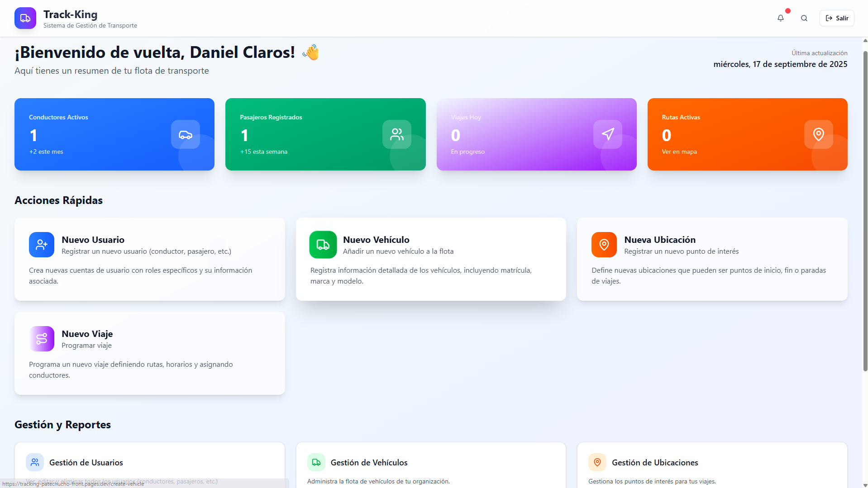Viewport: 868px width, 488px height.
Task: Click the Gestión de Ubicaciones pin icon
Action: pyautogui.click(x=597, y=462)
